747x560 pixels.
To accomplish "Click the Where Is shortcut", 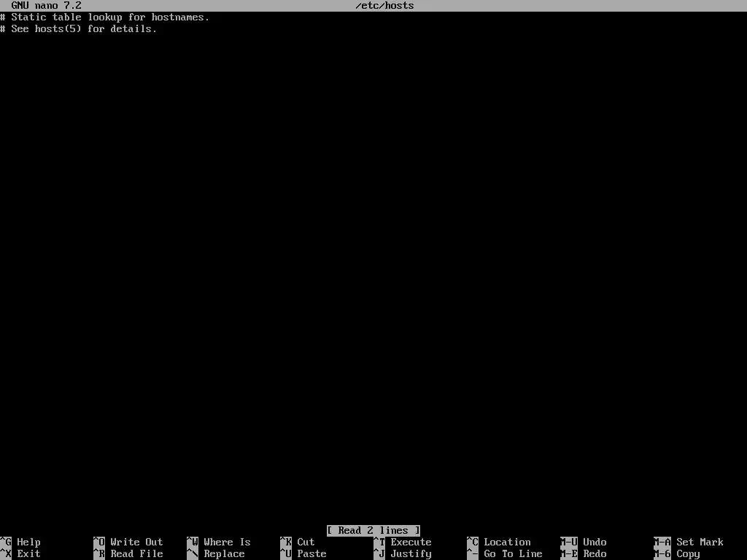I will (227, 542).
